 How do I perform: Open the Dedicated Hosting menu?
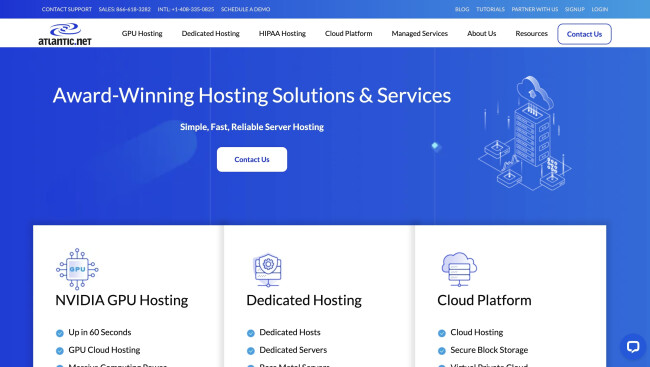pyautogui.click(x=211, y=34)
